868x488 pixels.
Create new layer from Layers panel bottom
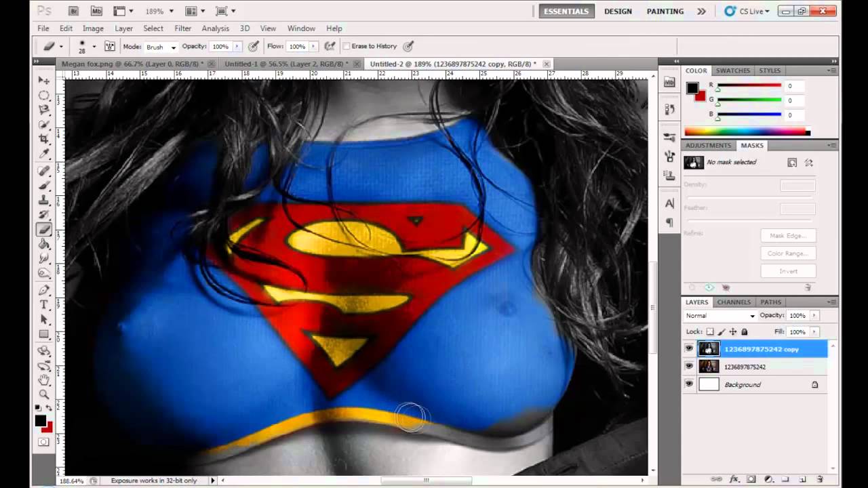[x=802, y=479]
